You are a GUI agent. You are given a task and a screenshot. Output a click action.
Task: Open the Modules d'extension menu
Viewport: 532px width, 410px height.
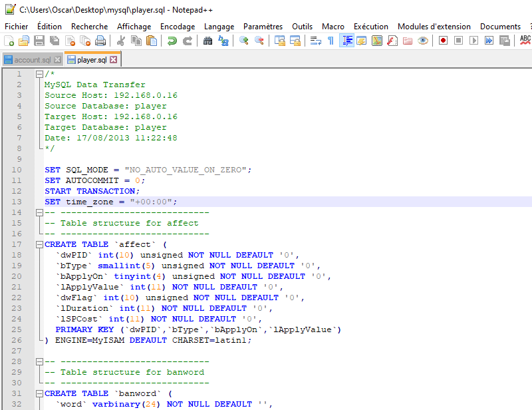tap(434, 27)
